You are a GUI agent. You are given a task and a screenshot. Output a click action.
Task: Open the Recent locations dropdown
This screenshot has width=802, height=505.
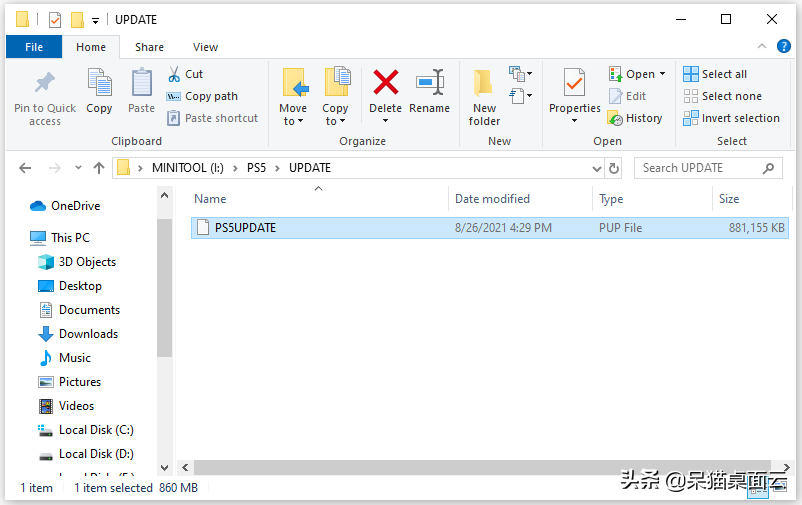click(x=78, y=167)
